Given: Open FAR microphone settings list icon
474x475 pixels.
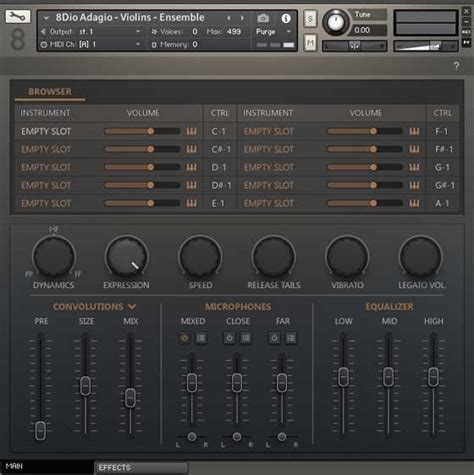Looking at the screenshot, I should click(291, 338).
